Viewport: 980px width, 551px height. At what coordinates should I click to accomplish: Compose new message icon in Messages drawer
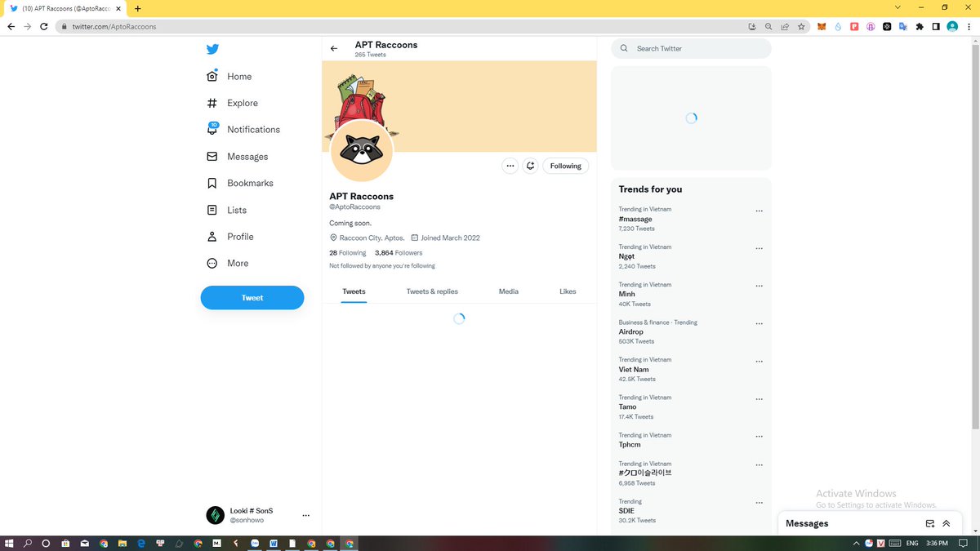coord(929,523)
